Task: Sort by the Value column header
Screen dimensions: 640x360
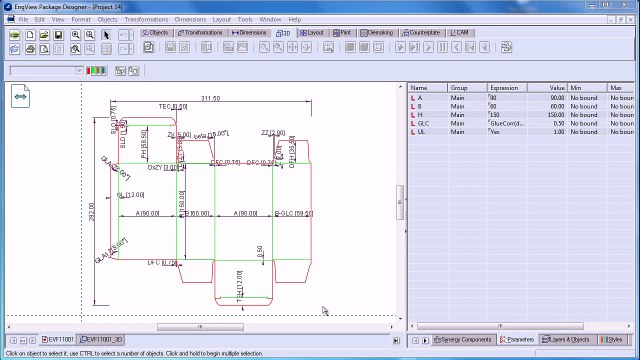Action: pyautogui.click(x=547, y=88)
